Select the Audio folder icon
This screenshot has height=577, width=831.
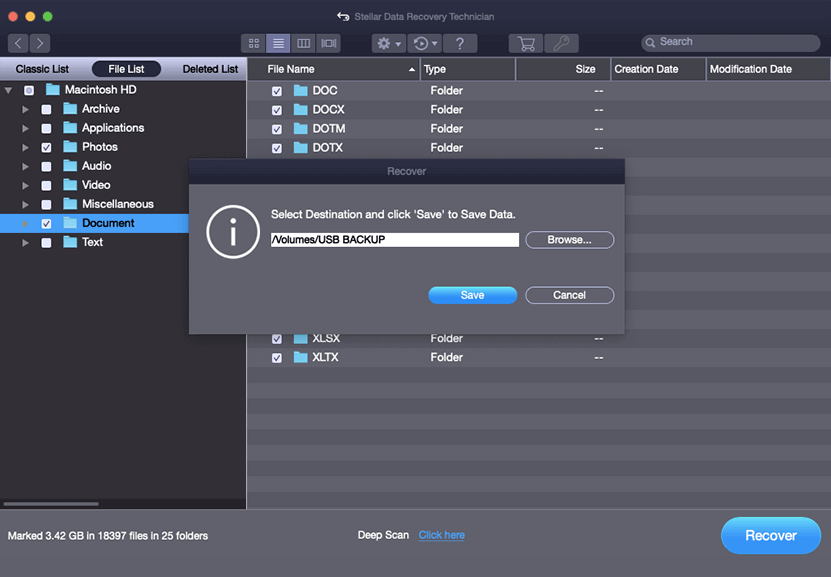[70, 166]
